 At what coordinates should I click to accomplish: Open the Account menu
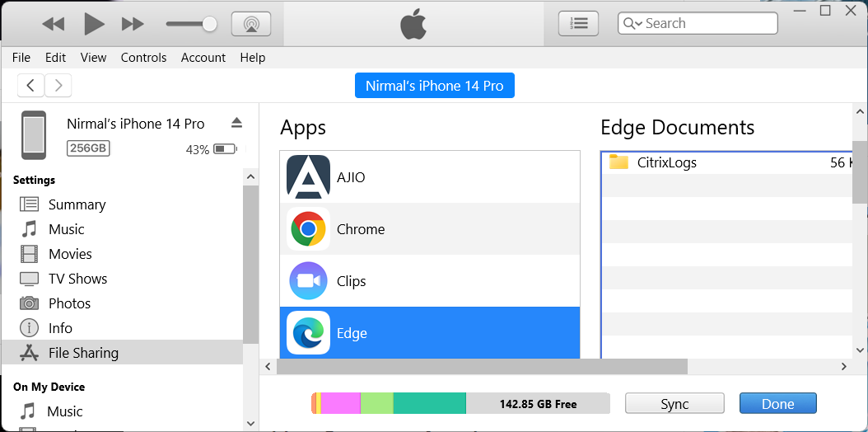pos(203,58)
